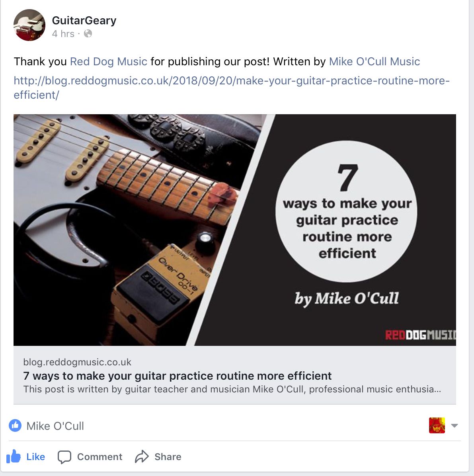Click the blog.reddogmusic.co.uk domain text

(78, 362)
